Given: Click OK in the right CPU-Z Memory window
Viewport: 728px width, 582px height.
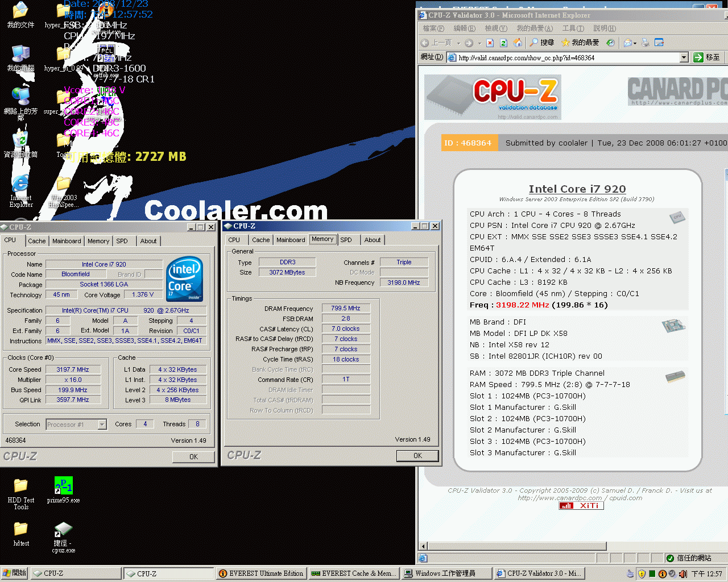Looking at the screenshot, I should pos(417,456).
